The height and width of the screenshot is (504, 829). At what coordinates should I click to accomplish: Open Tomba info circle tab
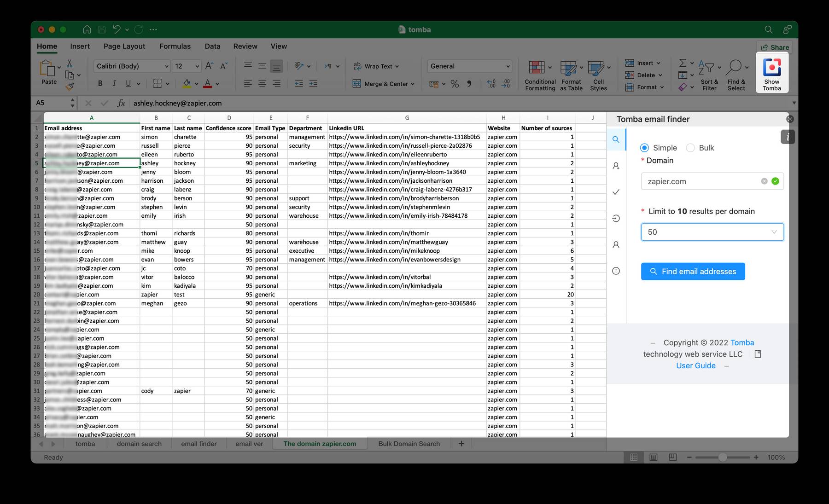616,271
